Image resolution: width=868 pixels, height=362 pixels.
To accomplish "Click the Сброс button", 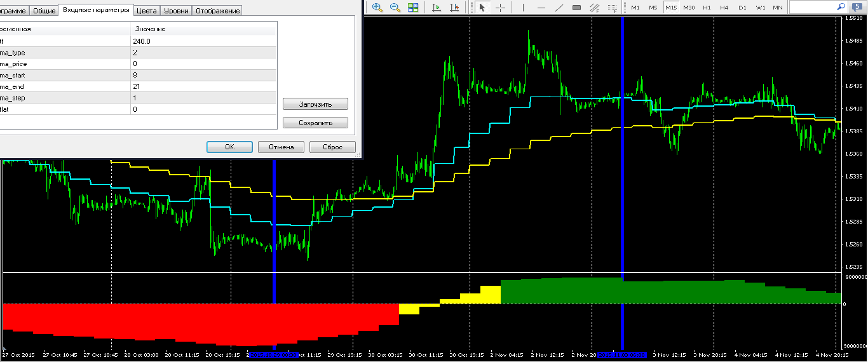I will [x=332, y=147].
